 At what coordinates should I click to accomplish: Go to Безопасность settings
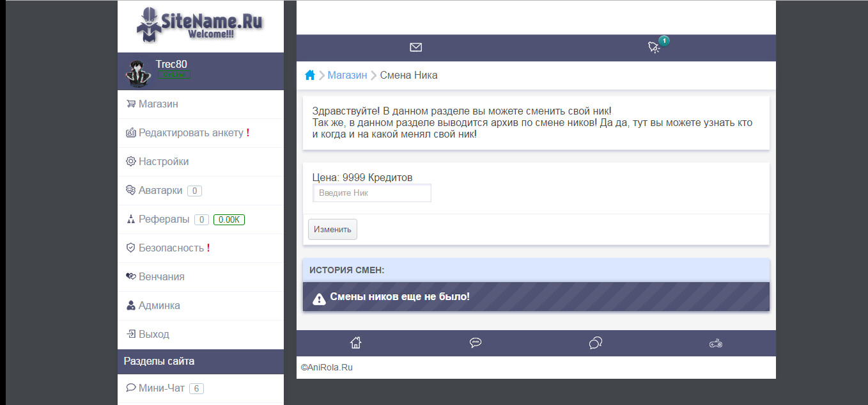click(171, 248)
